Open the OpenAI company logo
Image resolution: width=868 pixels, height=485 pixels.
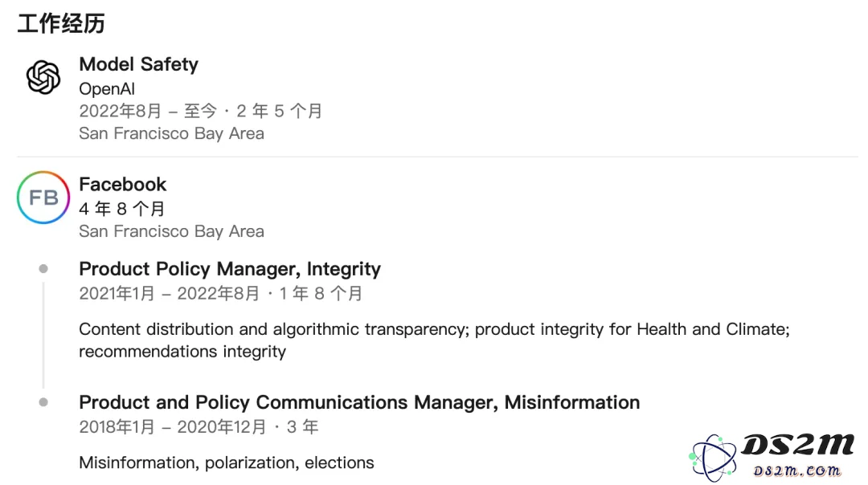pyautogui.click(x=43, y=77)
